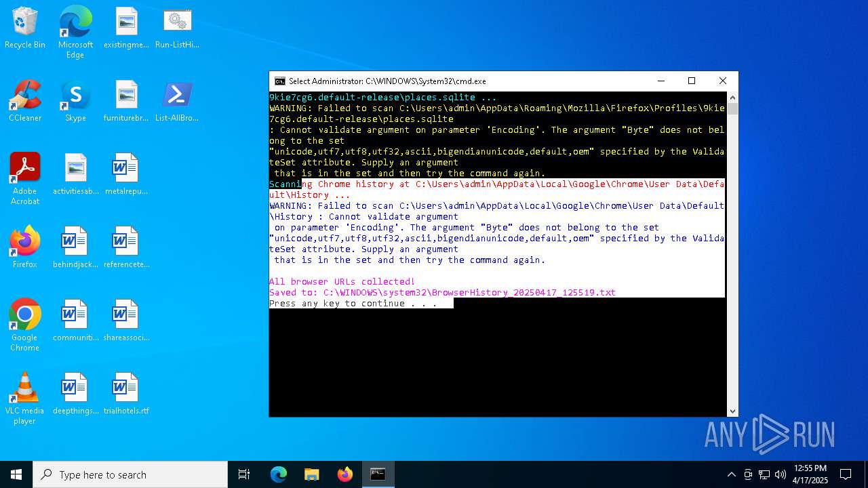Viewport: 868px width, 488px height.
Task: Click the 'Press any key to continue' line
Action: pos(353,304)
